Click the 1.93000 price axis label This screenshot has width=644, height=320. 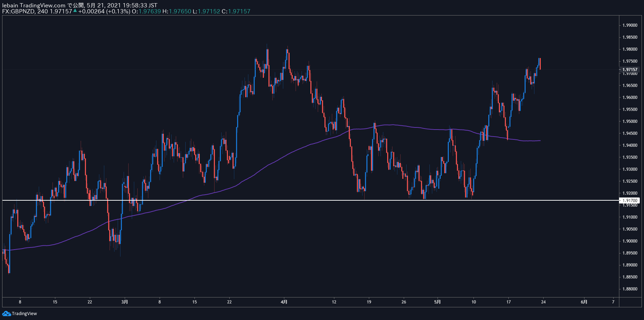[x=630, y=169]
